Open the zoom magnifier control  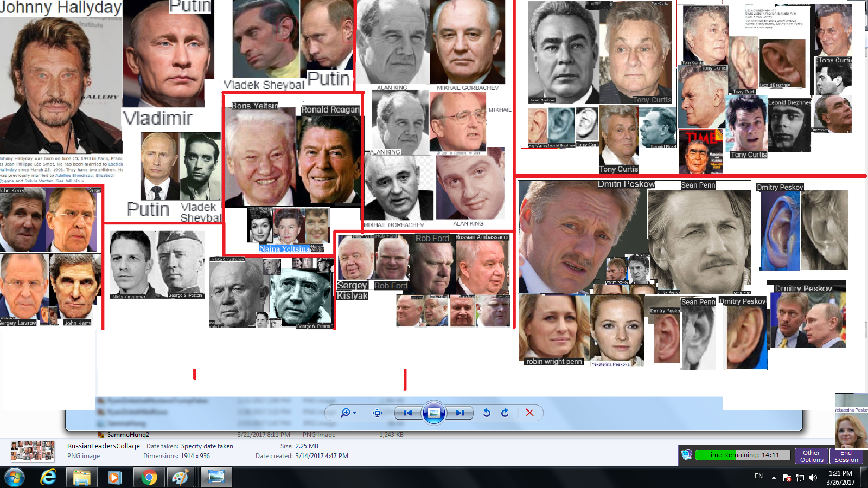click(x=344, y=413)
